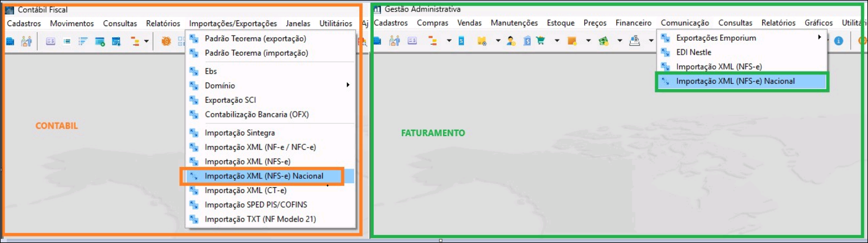Click the green money icon in Gestão toolbar
Image resolution: width=868 pixels, height=243 pixels.
tap(603, 41)
